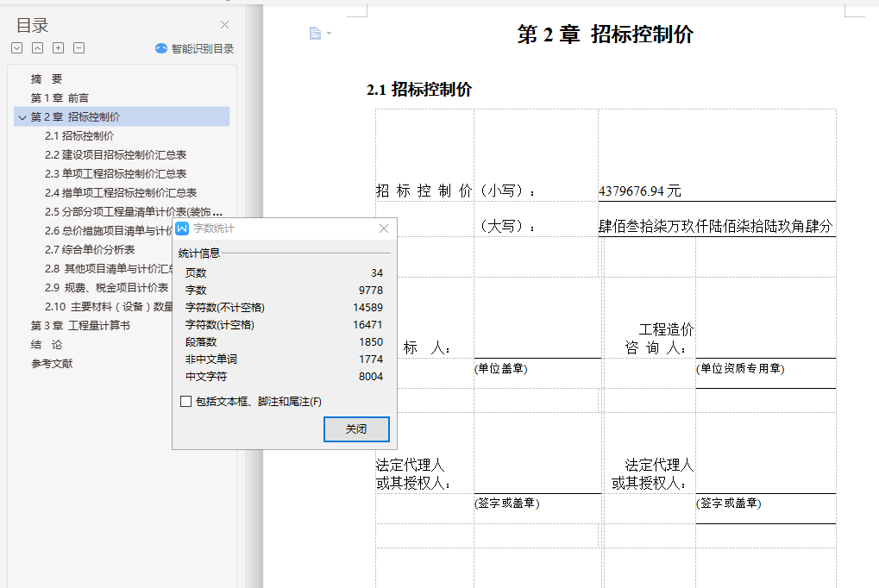Screen dimensions: 879x588
Task: Open dropdown arrow next to page icon
Action: point(329,34)
